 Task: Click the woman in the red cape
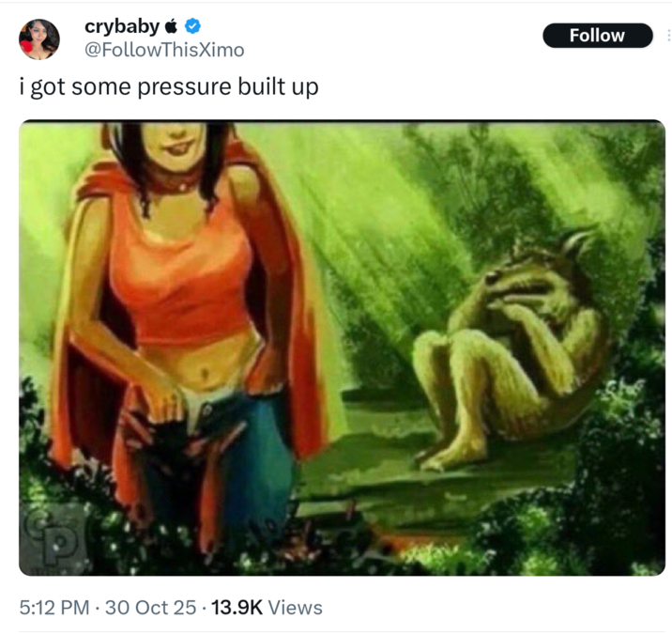pyautogui.click(x=188, y=310)
